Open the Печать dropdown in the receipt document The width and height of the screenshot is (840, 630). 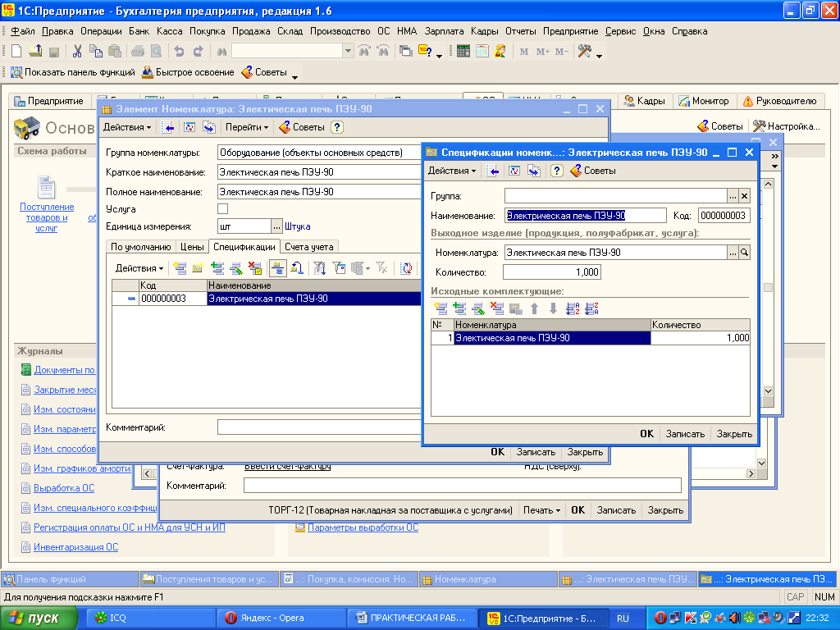541,510
